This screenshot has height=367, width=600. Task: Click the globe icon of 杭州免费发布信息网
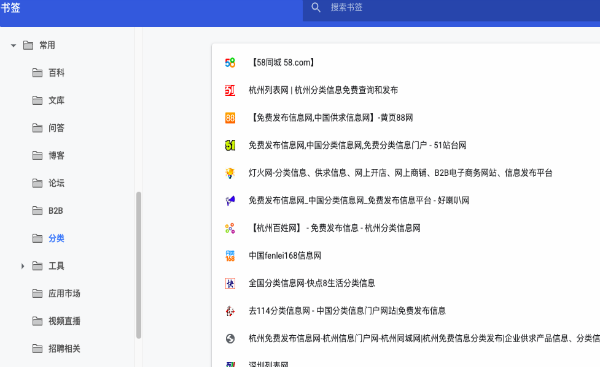230,339
